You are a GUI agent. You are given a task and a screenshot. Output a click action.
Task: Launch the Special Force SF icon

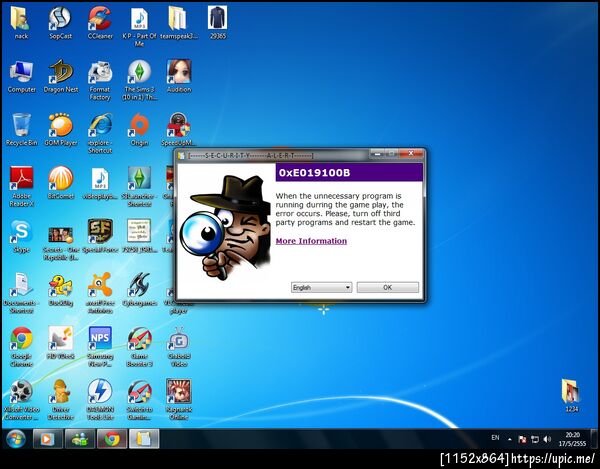100,236
